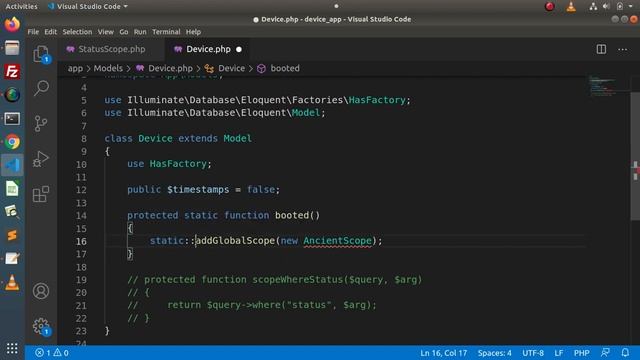Click the HasFactory trait on line 10
Screen dimensions: 640x360
tap(178, 164)
